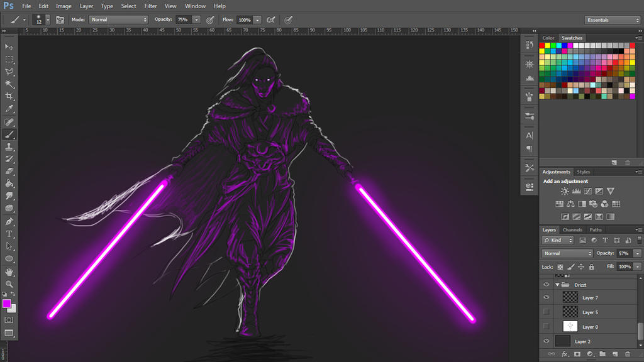Viewport: 644px width, 362px height.
Task: Switch to the Styles tab
Action: 583,172
